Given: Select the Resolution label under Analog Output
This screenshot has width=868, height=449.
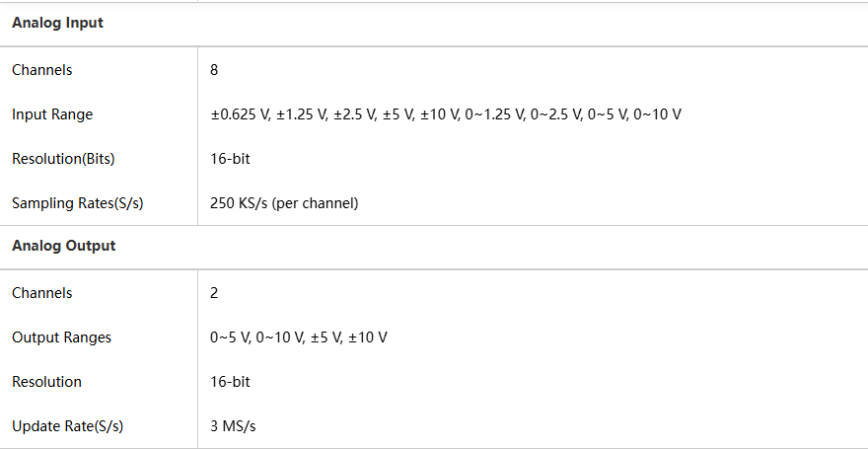Looking at the screenshot, I should (x=46, y=382).
